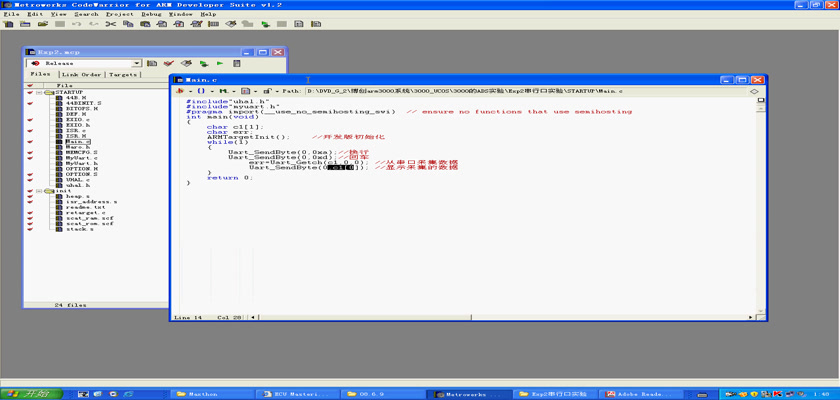Click the Cut scissors toolbar icon
Viewport: 840px width, 400px height.
110,24
